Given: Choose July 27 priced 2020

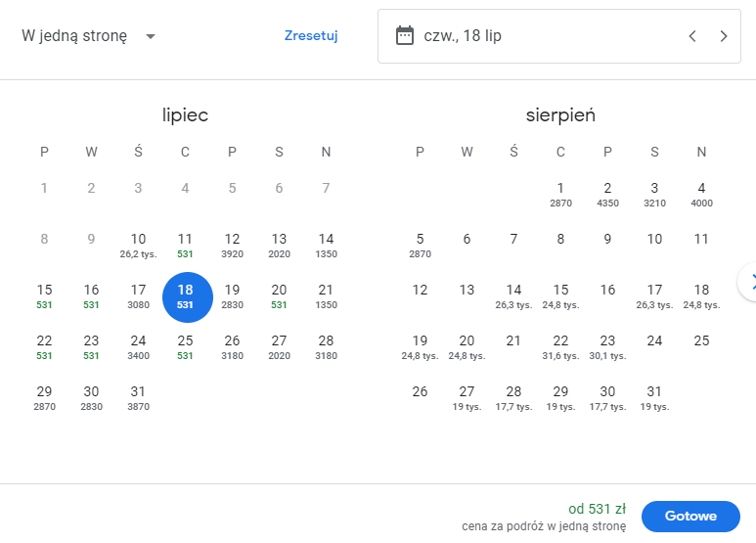Looking at the screenshot, I should point(279,347).
